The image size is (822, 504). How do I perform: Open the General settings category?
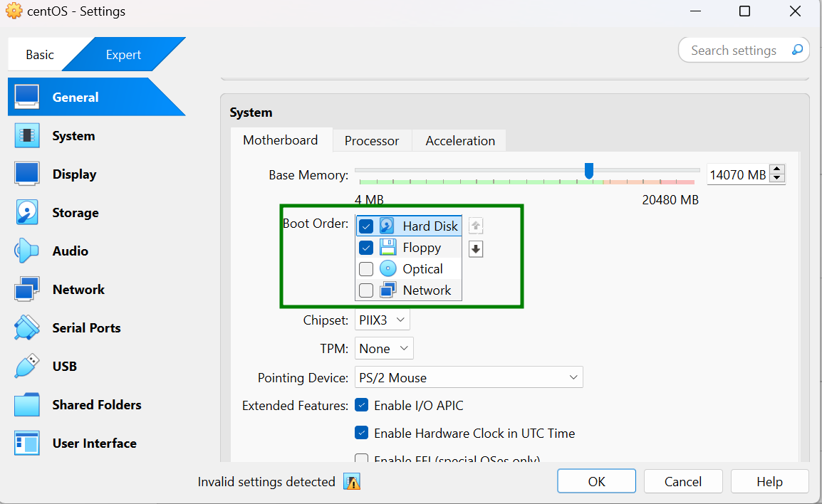coord(96,97)
